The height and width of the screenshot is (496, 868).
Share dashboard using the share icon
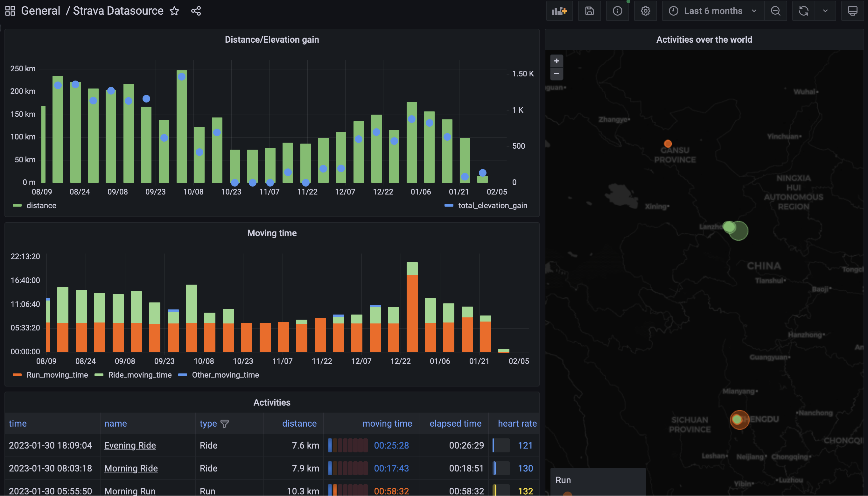[x=196, y=11]
